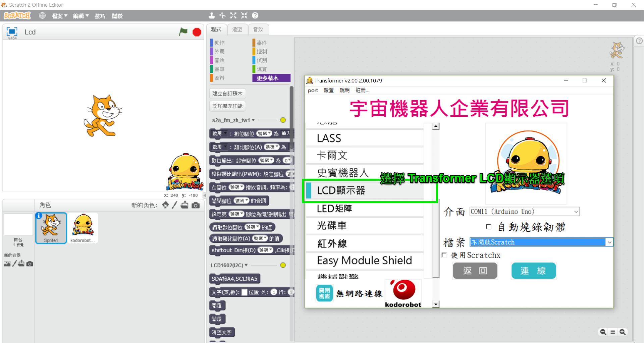Image resolution: width=644 pixels, height=343 pixels.
Task: Toggle fullscreen stage mode icon
Action: click(x=12, y=32)
